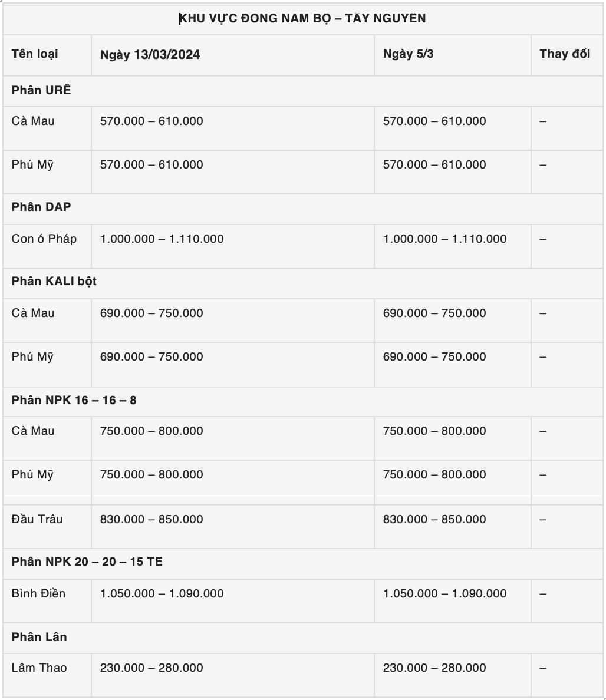Select the 'Phân NPK 20 – 20 – 15 TE' heading
This screenshot has height=700, width=606.
click(87, 562)
